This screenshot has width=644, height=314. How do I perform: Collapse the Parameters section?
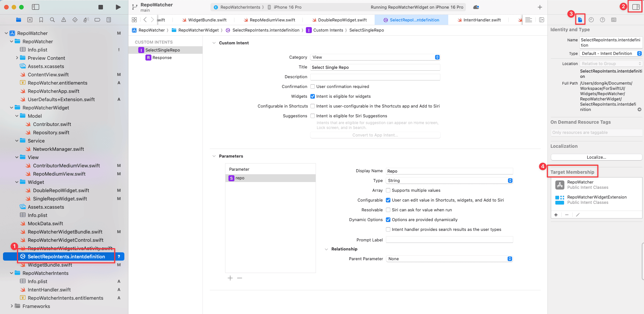coord(214,156)
